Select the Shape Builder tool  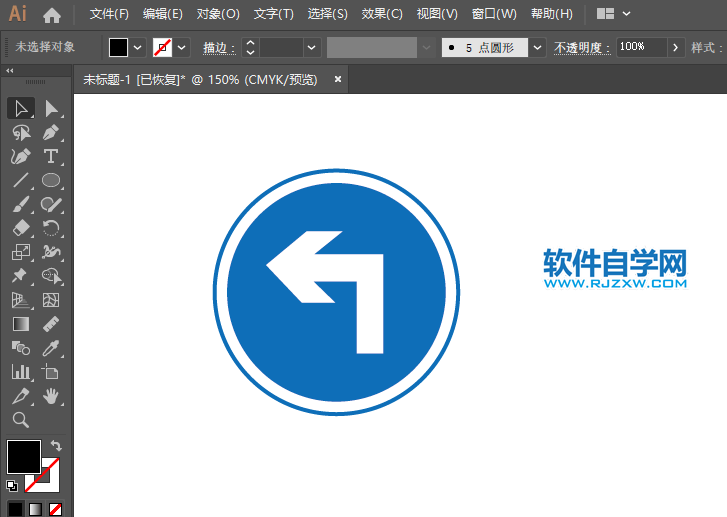coord(51,276)
